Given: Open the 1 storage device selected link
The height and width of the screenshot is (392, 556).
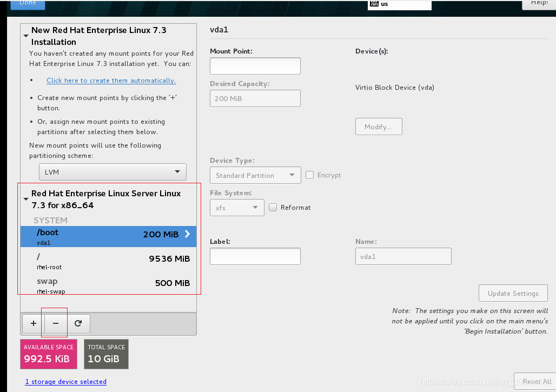Looking at the screenshot, I should point(65,382).
